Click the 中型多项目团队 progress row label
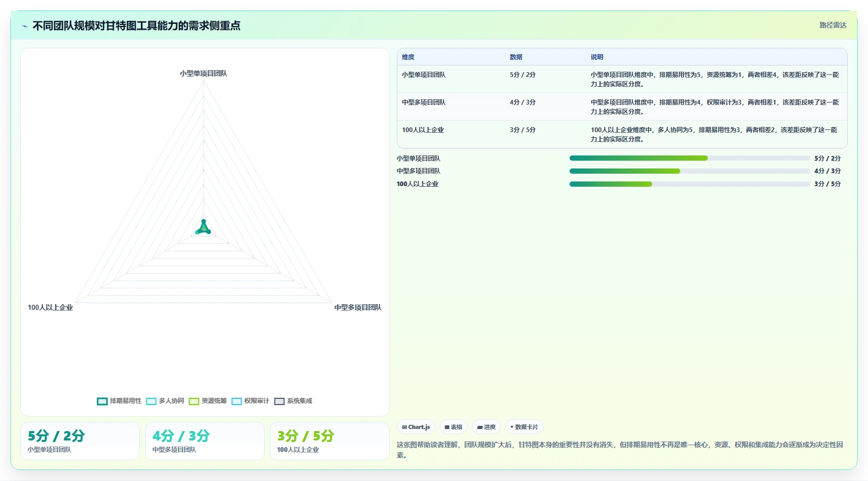Image resolution: width=868 pixels, height=481 pixels. tap(419, 171)
